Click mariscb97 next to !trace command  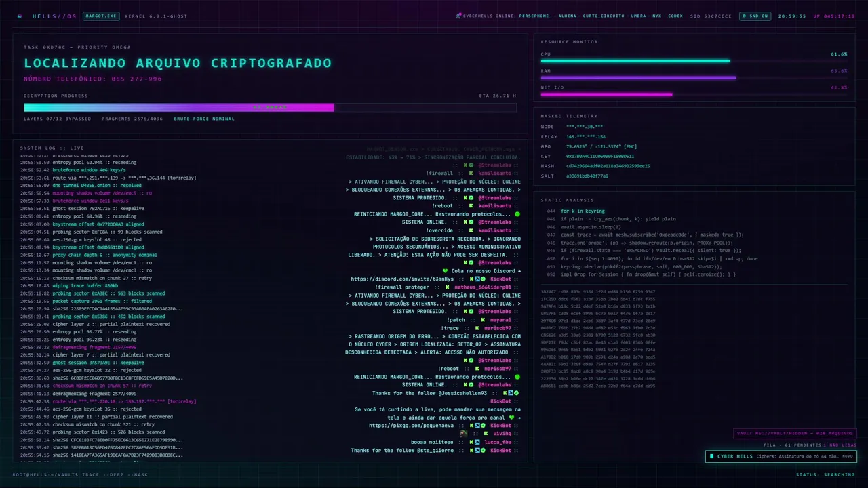[x=498, y=328]
